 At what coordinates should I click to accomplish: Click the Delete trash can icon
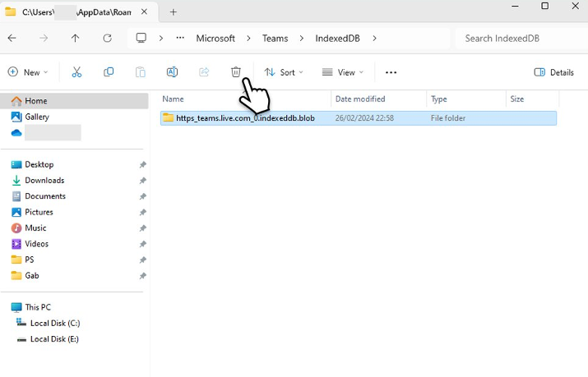point(235,72)
